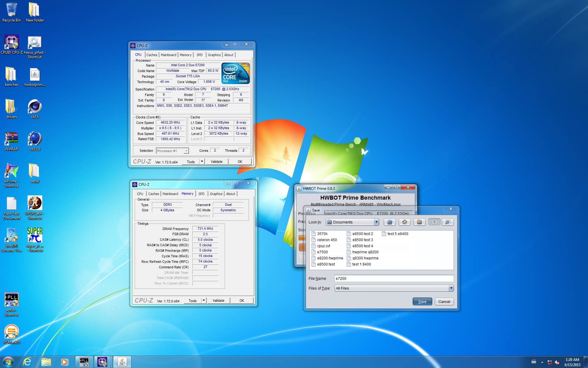Open Caches tab in top CPU-Z window

click(152, 55)
